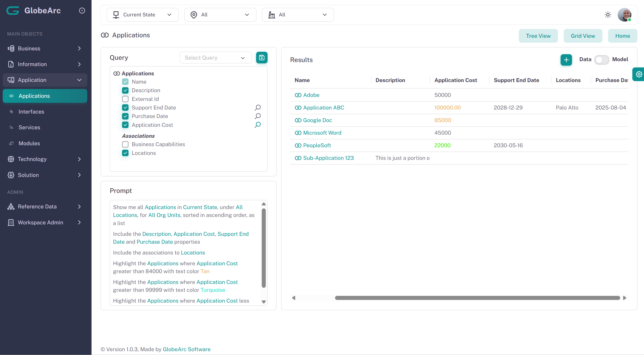This screenshot has width=644, height=355.
Task: Toggle the light/dark theme sun icon
Action: (x=608, y=15)
